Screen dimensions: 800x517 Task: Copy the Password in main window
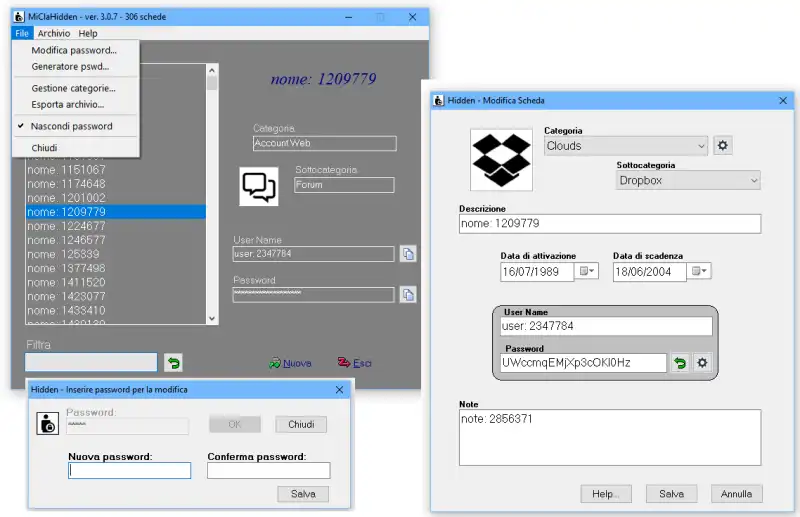[x=408, y=294]
